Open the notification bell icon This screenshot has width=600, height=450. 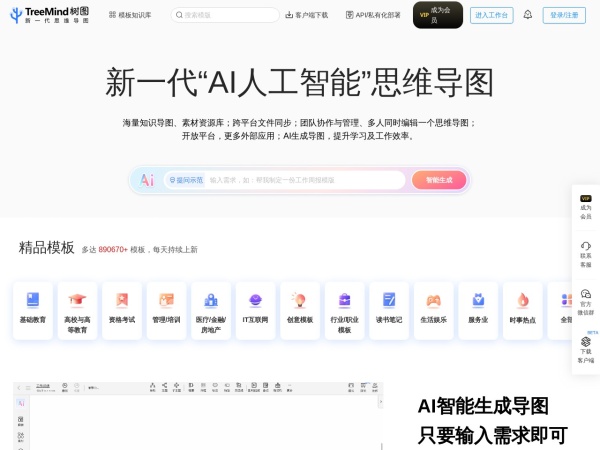[528, 15]
